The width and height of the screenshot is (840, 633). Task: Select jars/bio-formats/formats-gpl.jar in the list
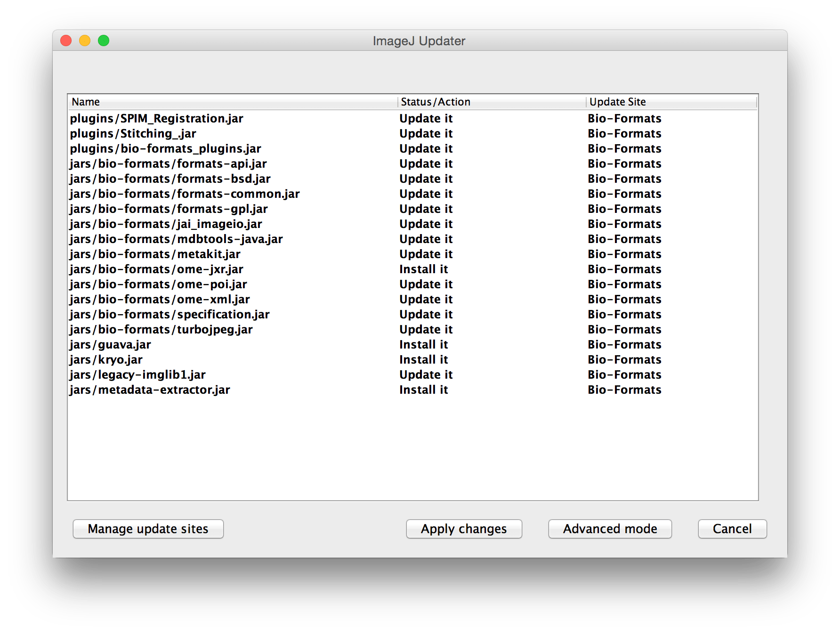pyautogui.click(x=169, y=209)
